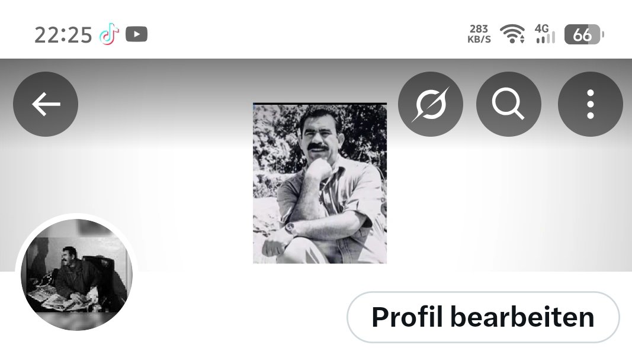Tap the 4G signal strength icon
The width and height of the screenshot is (632, 364).
point(545,34)
